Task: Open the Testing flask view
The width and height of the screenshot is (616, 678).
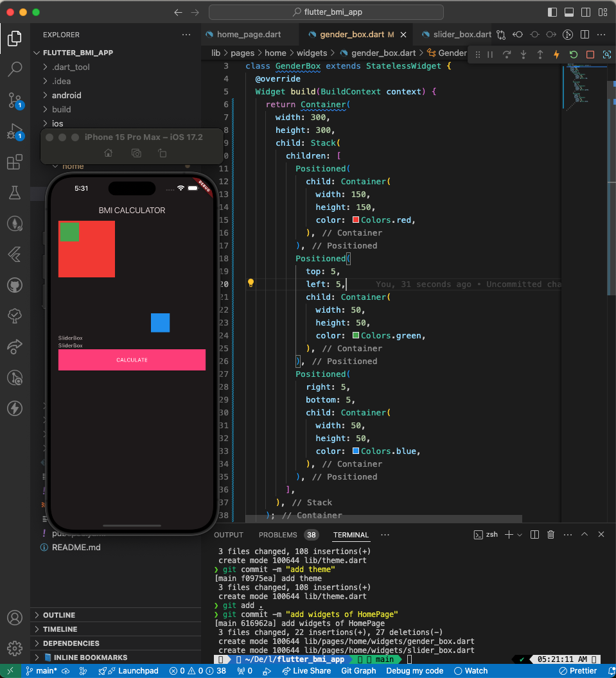Action: click(x=15, y=193)
